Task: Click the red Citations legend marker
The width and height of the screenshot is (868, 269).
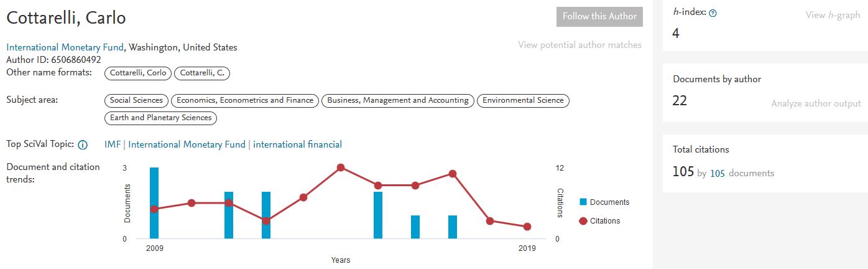Action: 583,220
